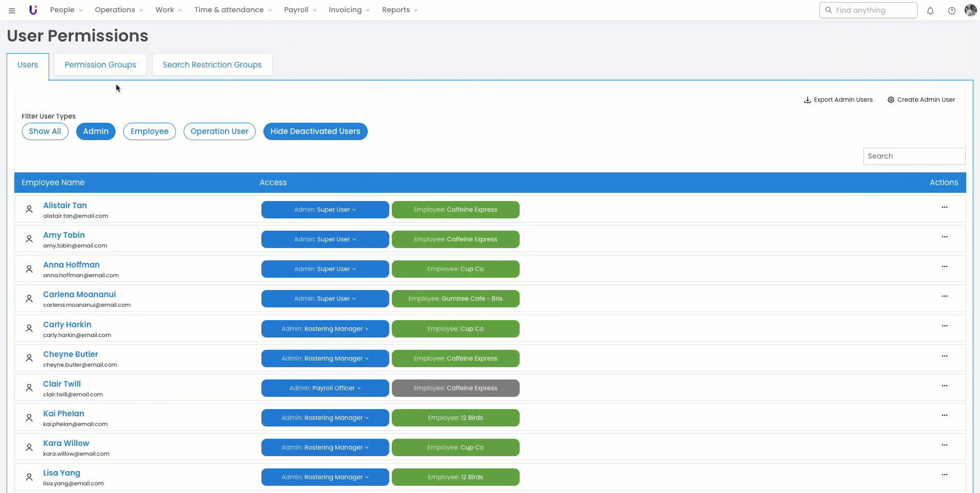This screenshot has height=493, width=980.
Task: Expand Kai Phelan's Rostering Manager dropdown
Action: click(x=325, y=418)
